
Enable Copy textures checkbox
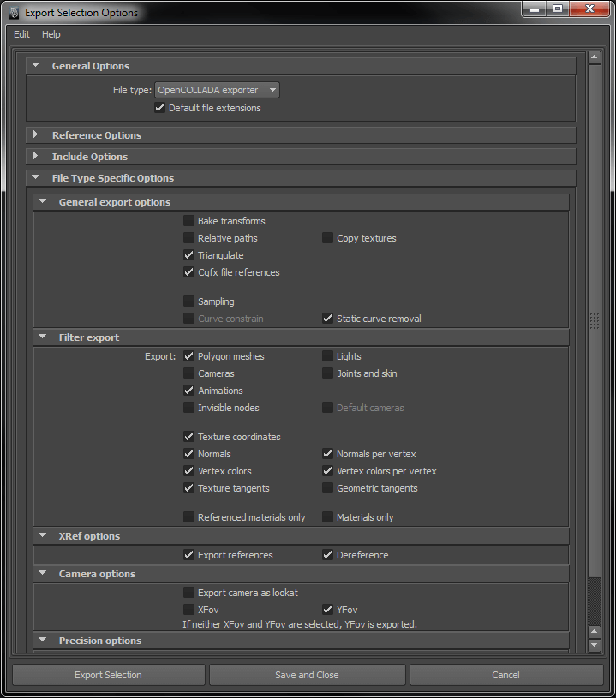[x=328, y=238]
